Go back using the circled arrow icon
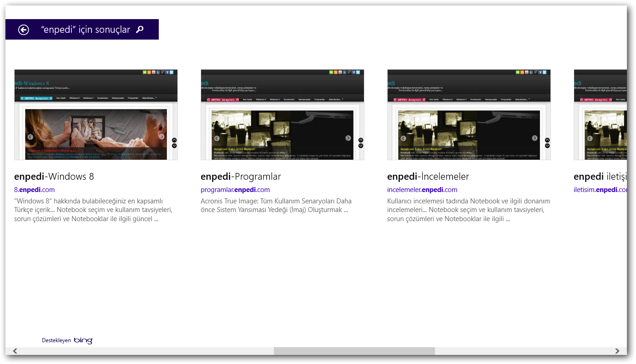This screenshot has height=364, width=636. tap(24, 30)
